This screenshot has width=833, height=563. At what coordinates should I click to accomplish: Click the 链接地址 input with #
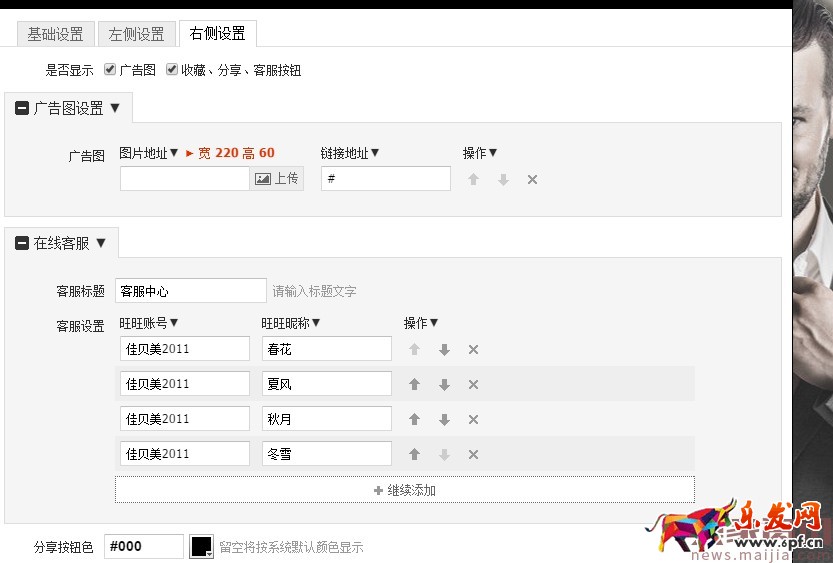click(385, 179)
